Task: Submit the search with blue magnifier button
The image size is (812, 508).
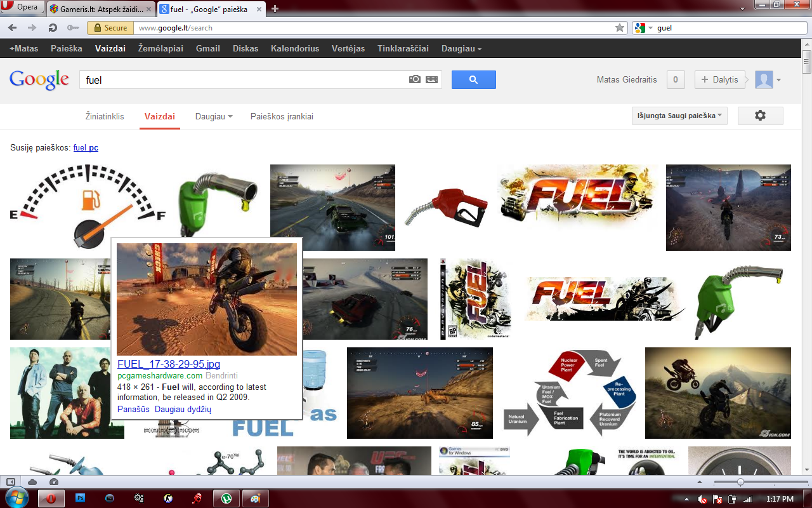Action: click(x=474, y=79)
